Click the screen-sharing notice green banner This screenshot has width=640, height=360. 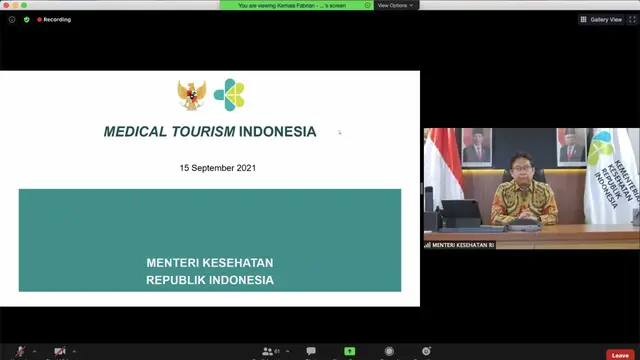tap(296, 5)
